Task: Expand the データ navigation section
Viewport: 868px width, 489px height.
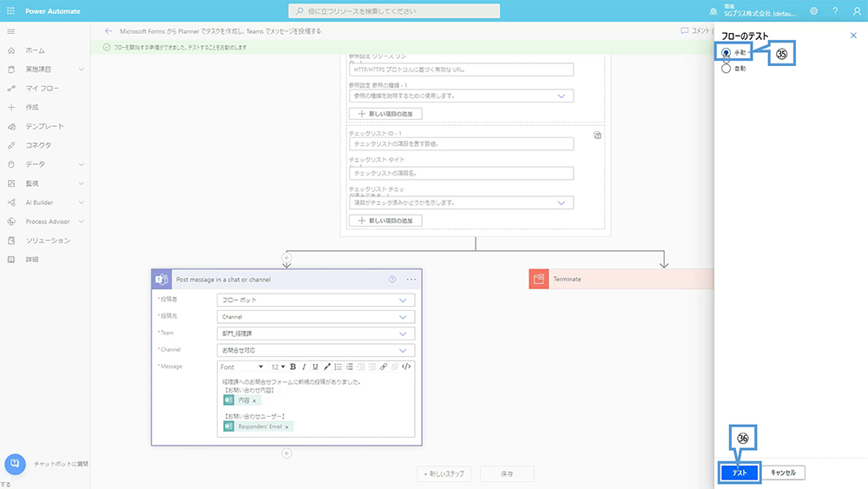Action: [82, 164]
